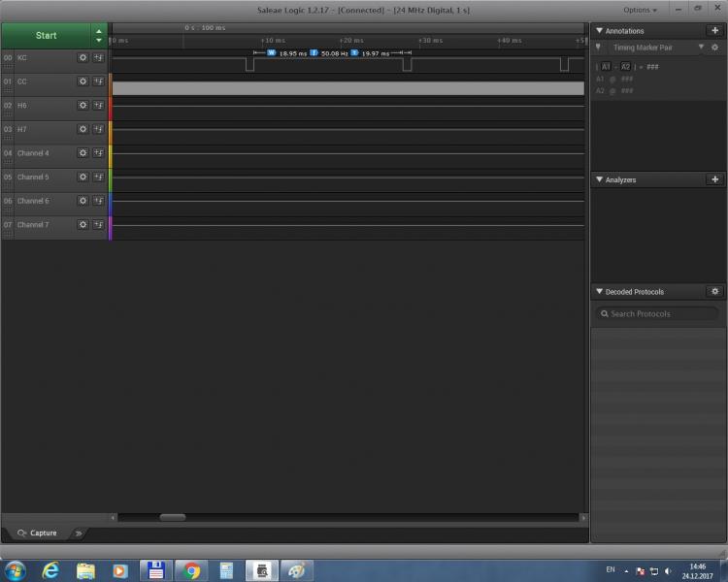The image size is (728, 582).
Task: Add a protocol analyzer with plus icon
Action: pos(715,179)
